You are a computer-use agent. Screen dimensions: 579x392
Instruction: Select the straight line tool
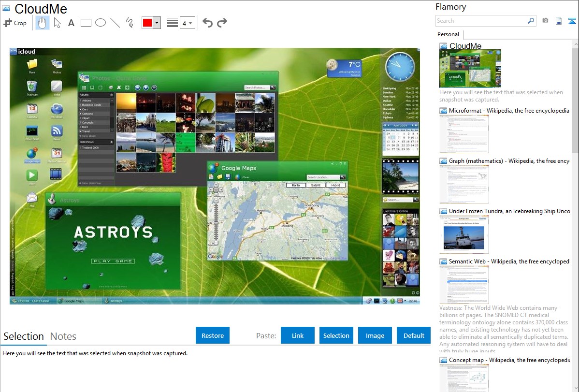[115, 23]
